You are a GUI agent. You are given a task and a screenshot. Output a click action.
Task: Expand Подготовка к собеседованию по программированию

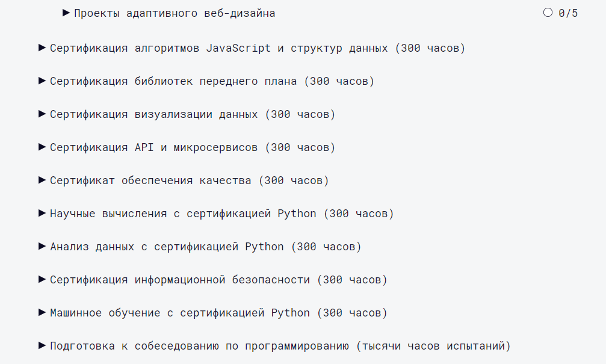(42, 345)
